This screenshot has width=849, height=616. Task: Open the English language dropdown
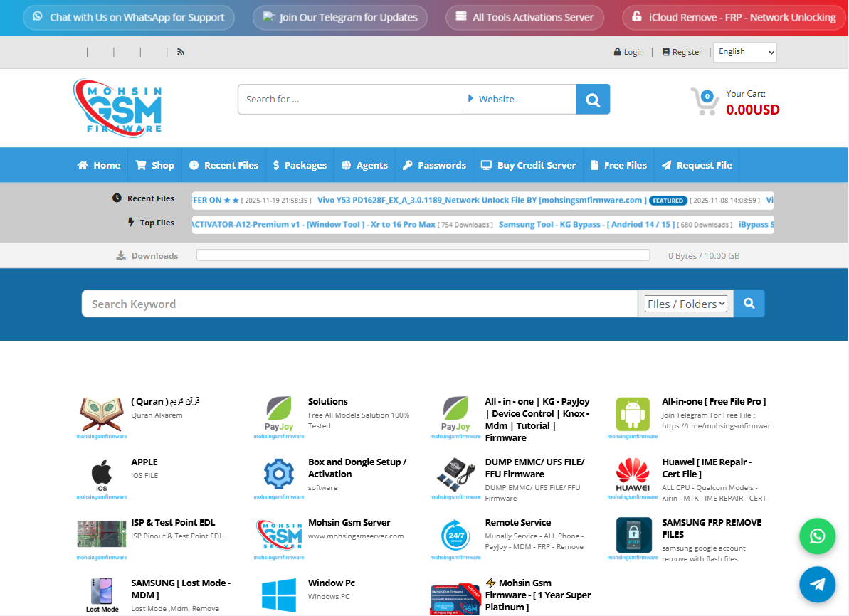(x=744, y=52)
